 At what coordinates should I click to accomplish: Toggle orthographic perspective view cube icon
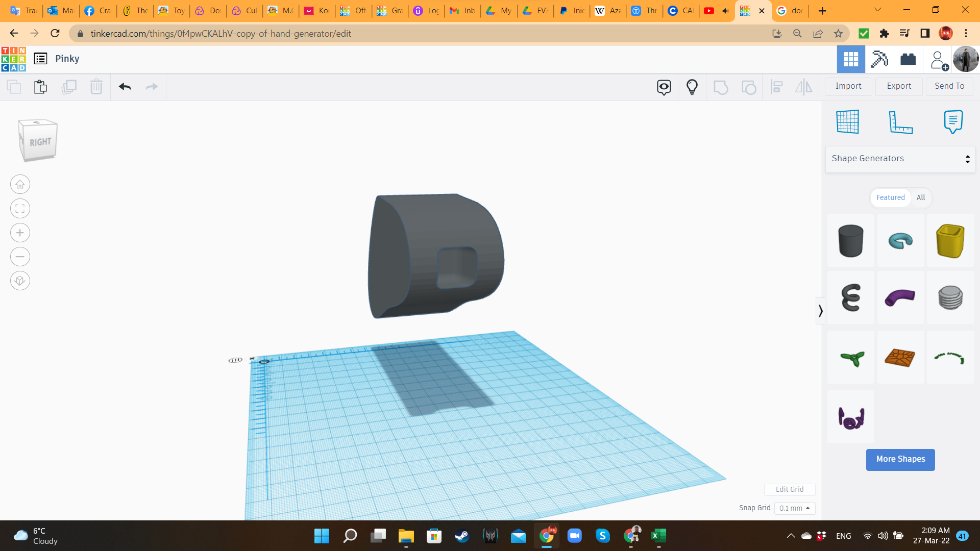tap(20, 281)
